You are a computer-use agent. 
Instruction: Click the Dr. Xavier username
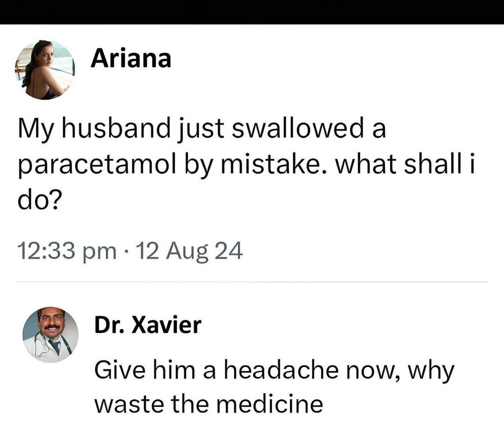click(147, 325)
